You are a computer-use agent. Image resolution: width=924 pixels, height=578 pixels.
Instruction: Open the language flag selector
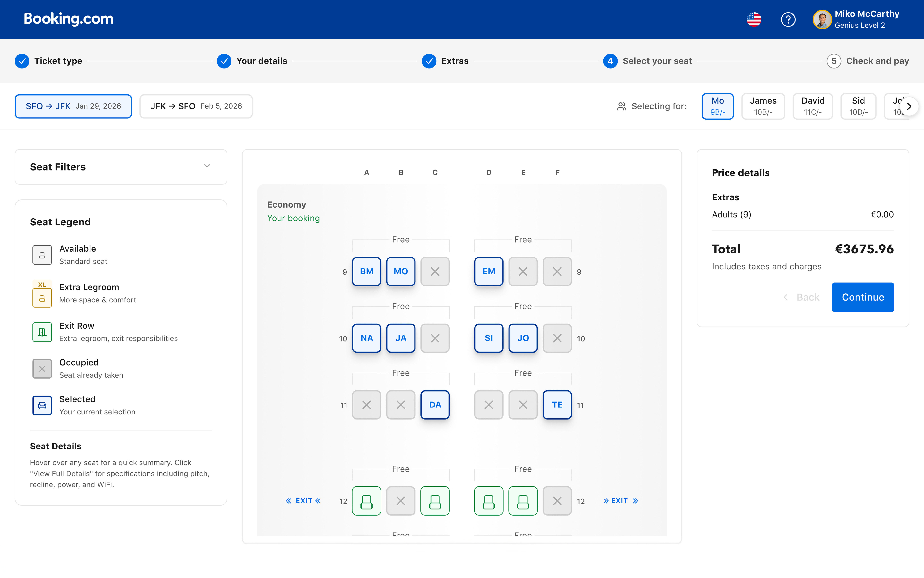pos(754,19)
